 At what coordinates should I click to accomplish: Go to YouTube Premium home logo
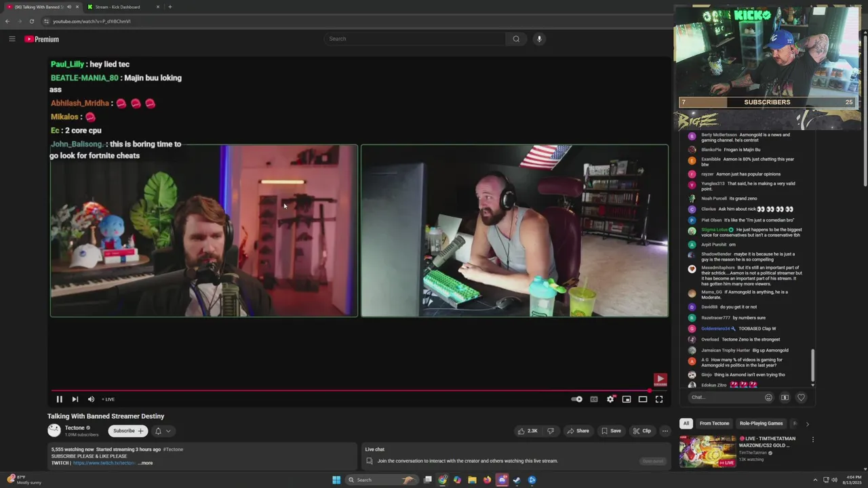pyautogui.click(x=42, y=39)
